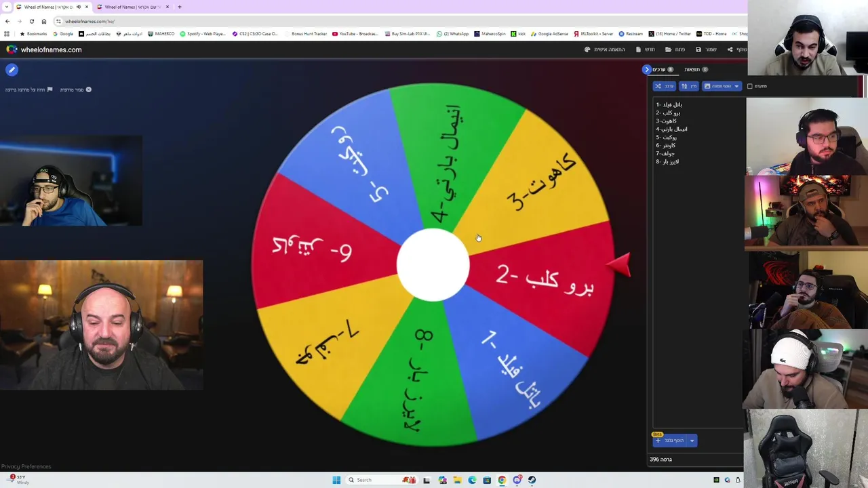
Task: Click the wheelofnames.com logo
Action: pyautogui.click(x=44, y=49)
